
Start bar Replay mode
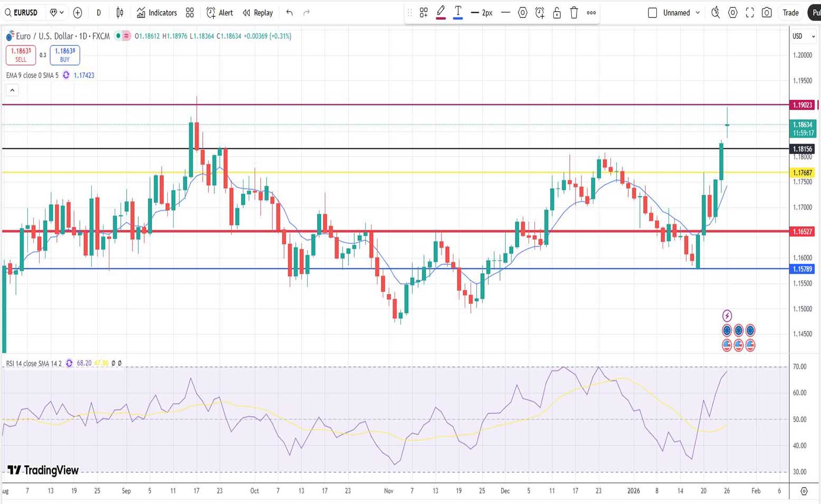(x=258, y=13)
